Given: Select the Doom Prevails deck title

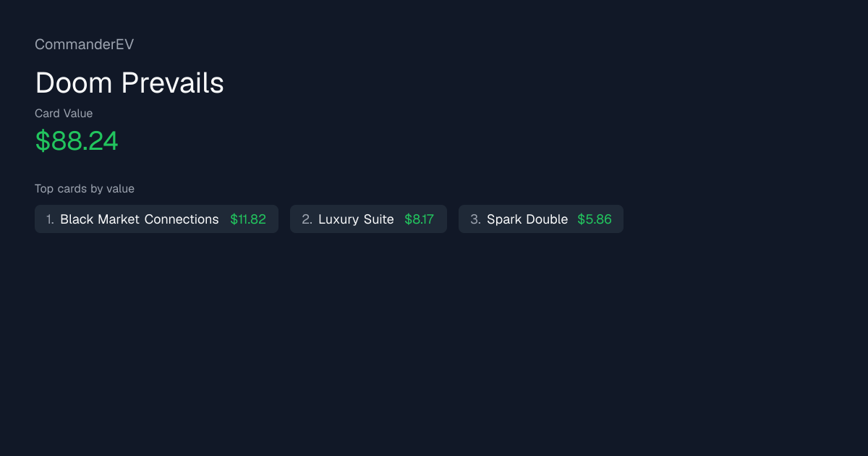Looking at the screenshot, I should pos(129,83).
